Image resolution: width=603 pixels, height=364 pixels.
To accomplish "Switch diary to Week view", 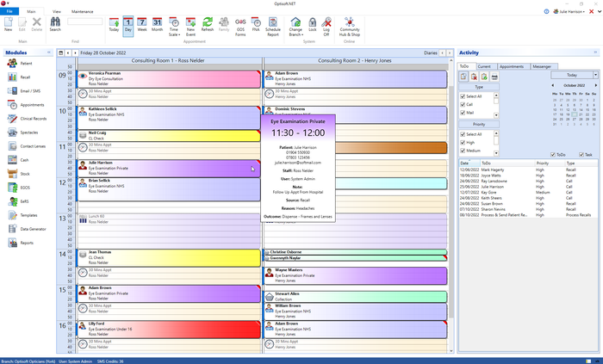I will 142,24.
